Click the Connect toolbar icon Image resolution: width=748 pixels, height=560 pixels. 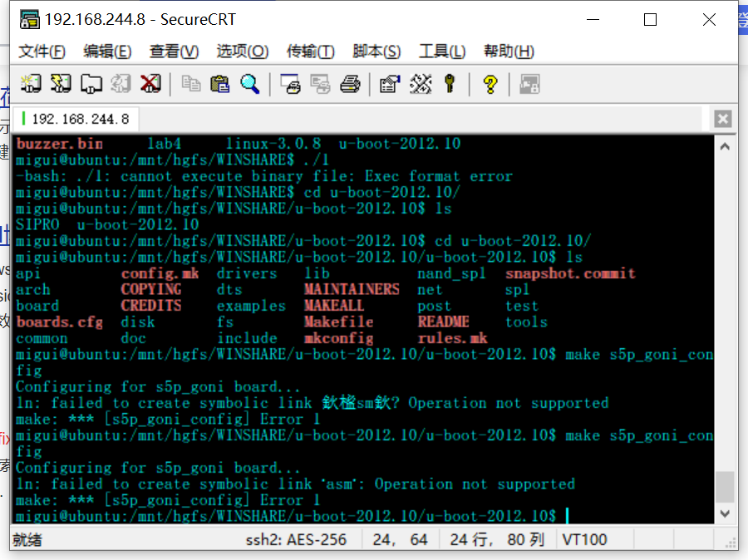[31, 84]
